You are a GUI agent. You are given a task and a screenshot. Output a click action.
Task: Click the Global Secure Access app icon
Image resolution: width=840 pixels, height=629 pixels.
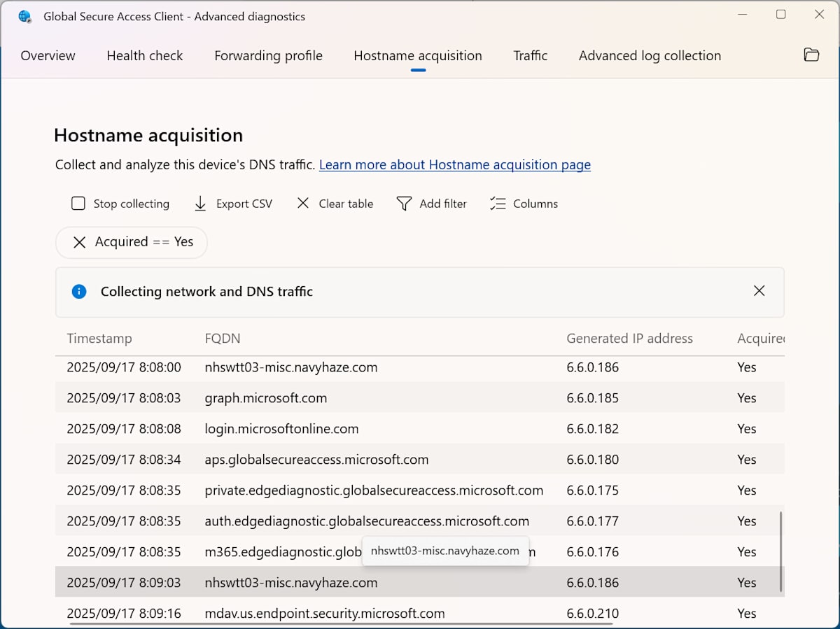click(x=24, y=16)
